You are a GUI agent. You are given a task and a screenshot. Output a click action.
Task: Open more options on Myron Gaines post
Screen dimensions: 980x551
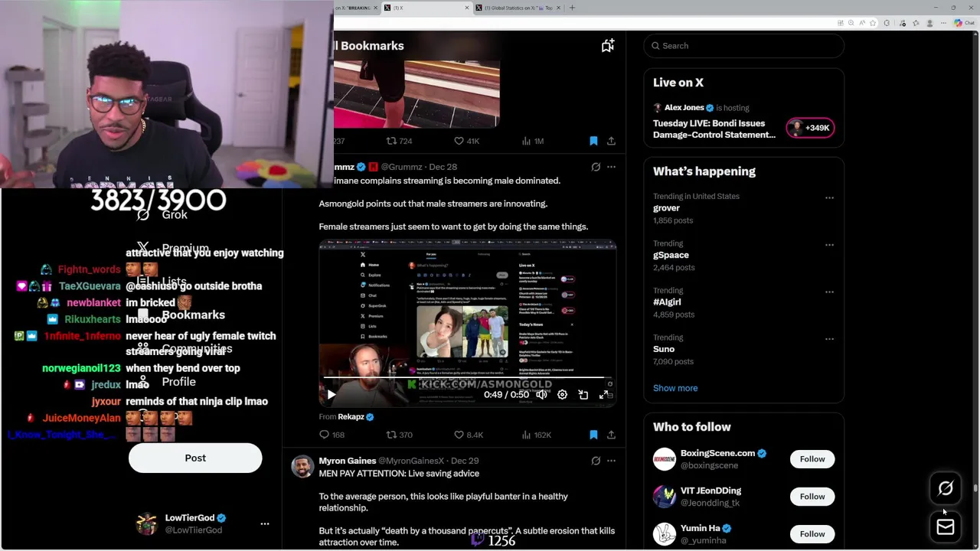tap(611, 461)
